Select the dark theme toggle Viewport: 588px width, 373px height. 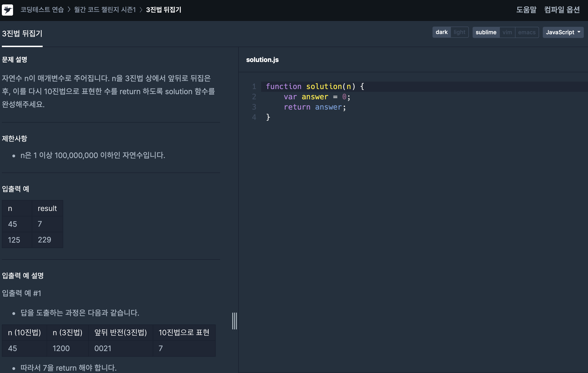[x=441, y=32]
